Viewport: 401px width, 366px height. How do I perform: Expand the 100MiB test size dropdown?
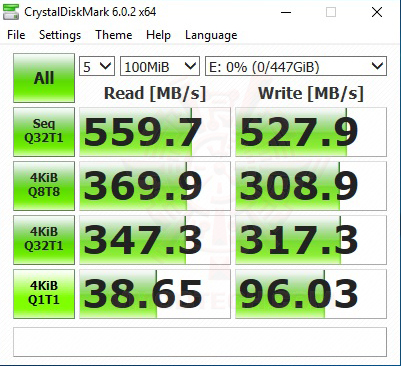tap(160, 66)
